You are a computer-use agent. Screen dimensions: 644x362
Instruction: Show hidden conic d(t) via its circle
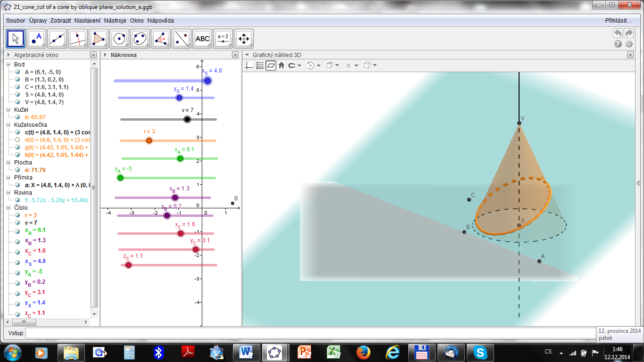click(17, 140)
